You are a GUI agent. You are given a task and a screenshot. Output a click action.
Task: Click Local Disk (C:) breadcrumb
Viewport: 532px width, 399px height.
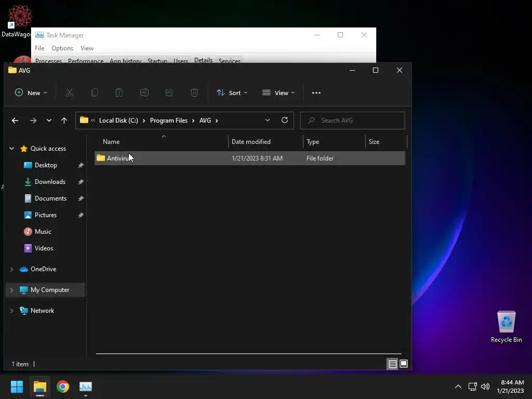118,121
